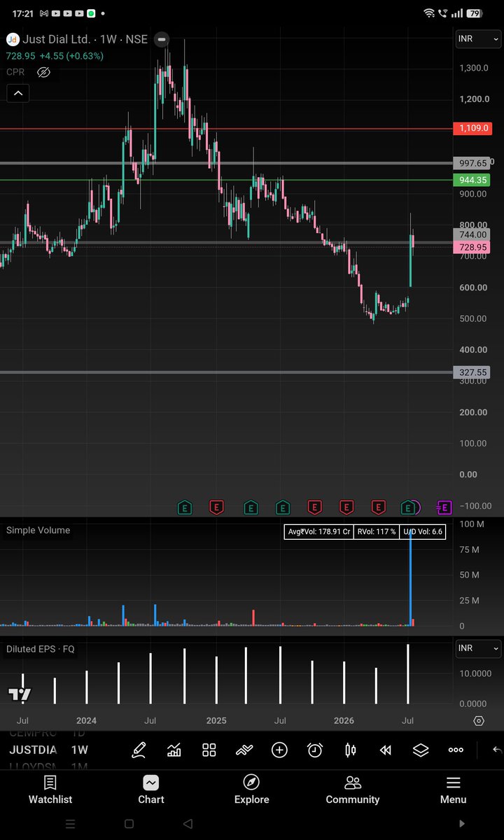Toggle CPR indicator visibility eye
Viewport: 504px width, 840px height.
coord(43,72)
